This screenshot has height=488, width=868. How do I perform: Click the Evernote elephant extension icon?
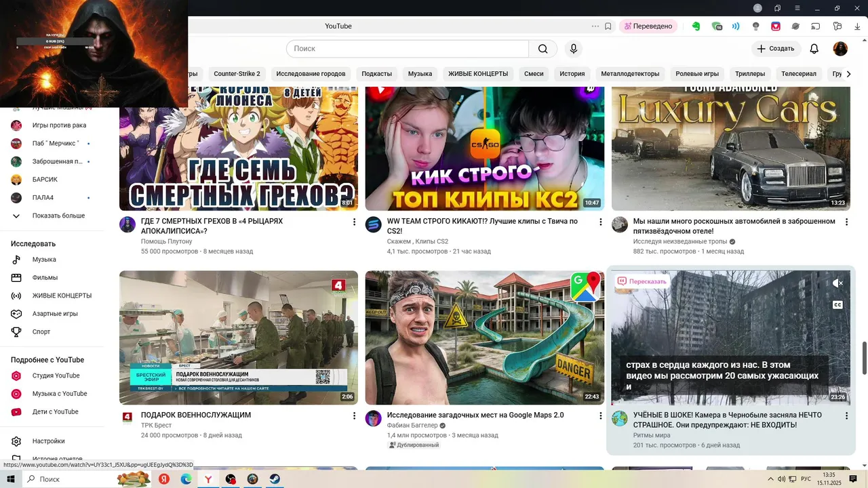point(696,26)
